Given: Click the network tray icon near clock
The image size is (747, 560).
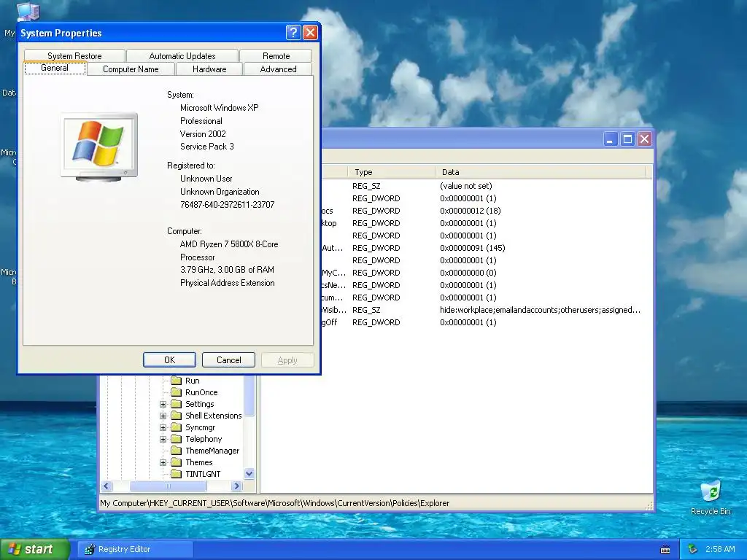Looking at the screenshot, I should coord(693,549).
